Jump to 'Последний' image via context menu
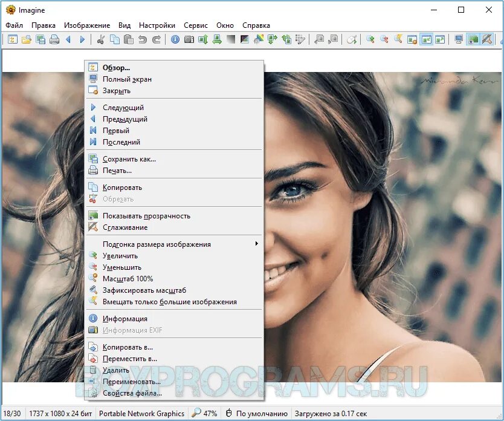Image resolution: width=504 pixels, height=421 pixels. point(174,142)
